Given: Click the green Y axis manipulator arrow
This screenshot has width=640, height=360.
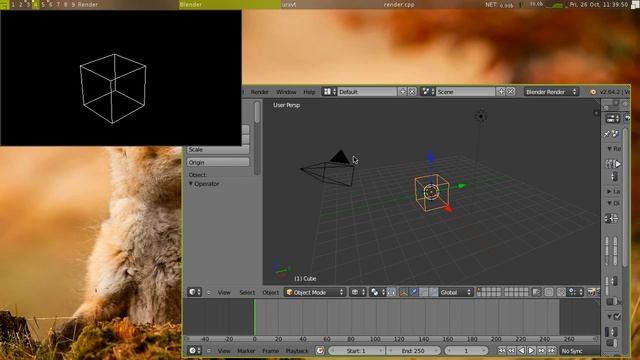Looking at the screenshot, I should [461, 186].
